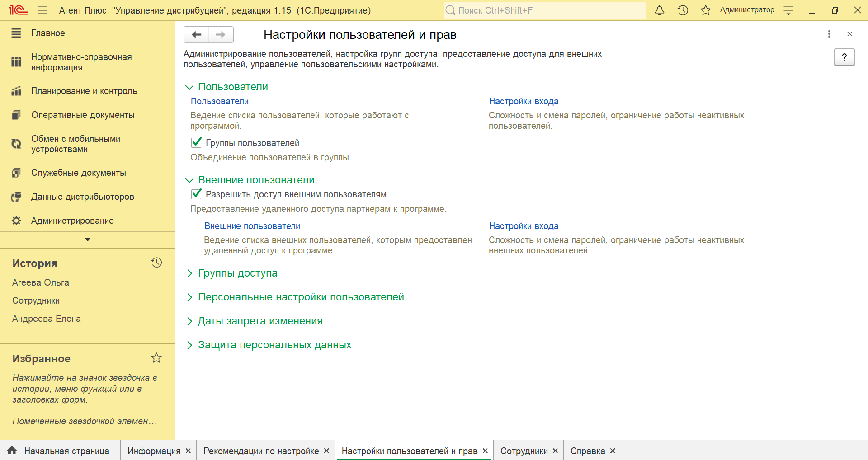Close the Сотрудники tab

click(555, 451)
